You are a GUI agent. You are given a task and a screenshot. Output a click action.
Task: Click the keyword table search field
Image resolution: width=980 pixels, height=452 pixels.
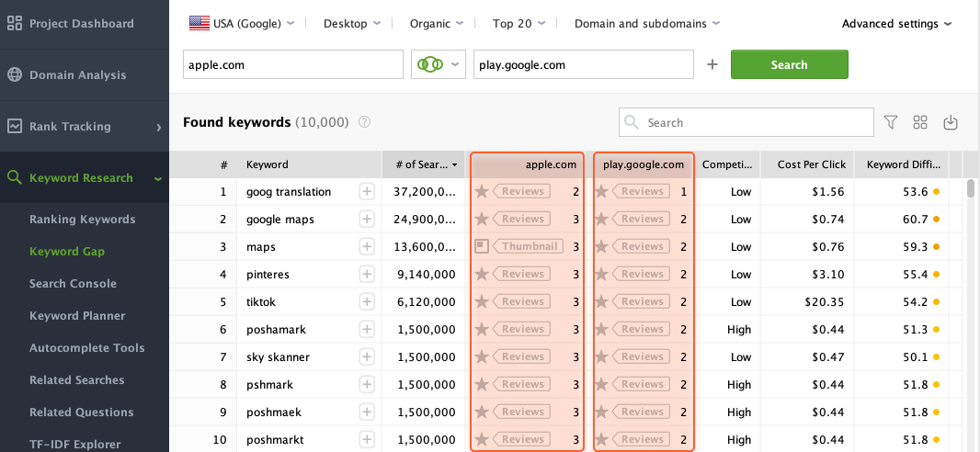[746, 122]
